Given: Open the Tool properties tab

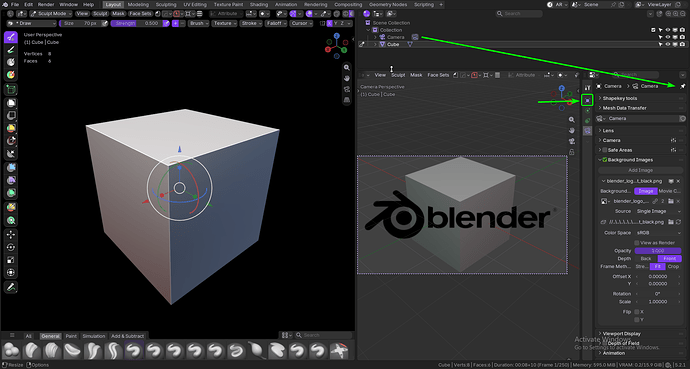Looking at the screenshot, I should (x=587, y=88).
